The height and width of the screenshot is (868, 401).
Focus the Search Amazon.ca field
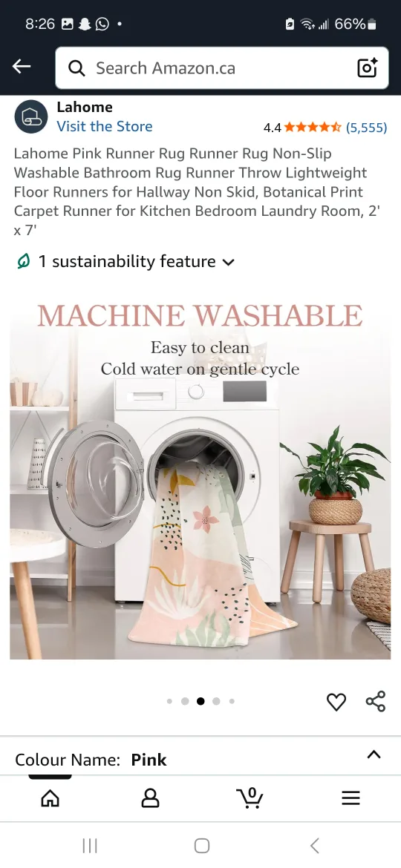point(221,68)
